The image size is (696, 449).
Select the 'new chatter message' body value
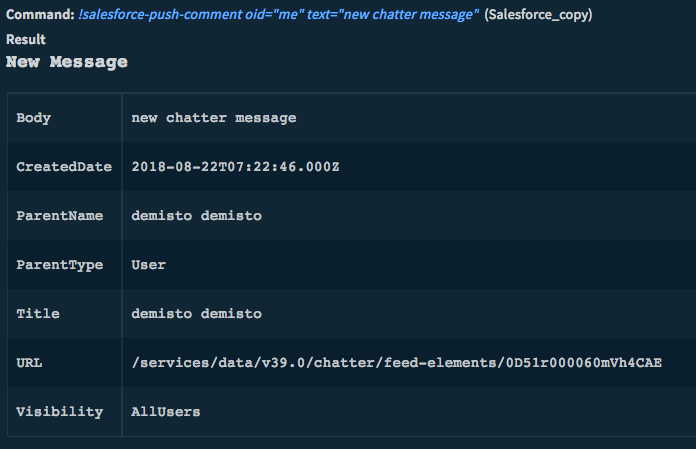(x=214, y=118)
